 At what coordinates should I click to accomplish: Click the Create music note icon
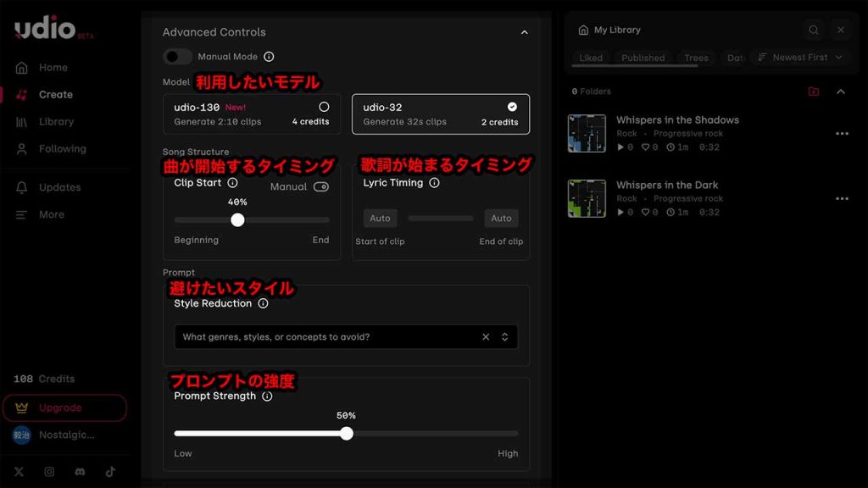21,95
